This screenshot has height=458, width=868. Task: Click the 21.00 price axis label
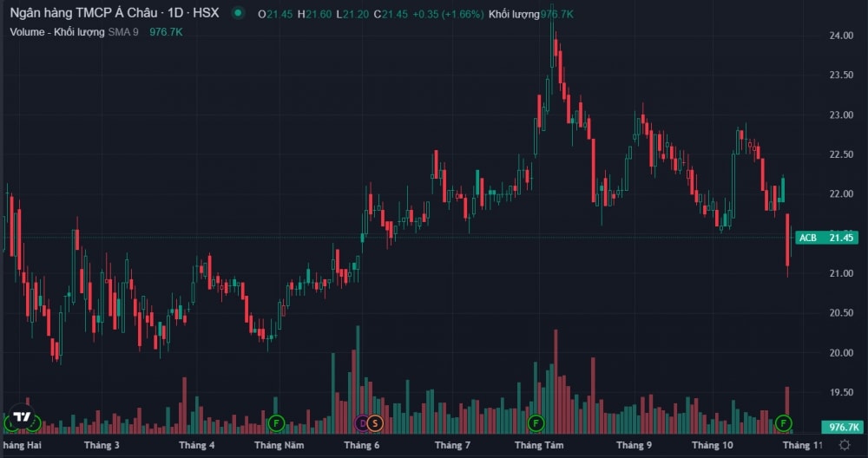[839, 273]
